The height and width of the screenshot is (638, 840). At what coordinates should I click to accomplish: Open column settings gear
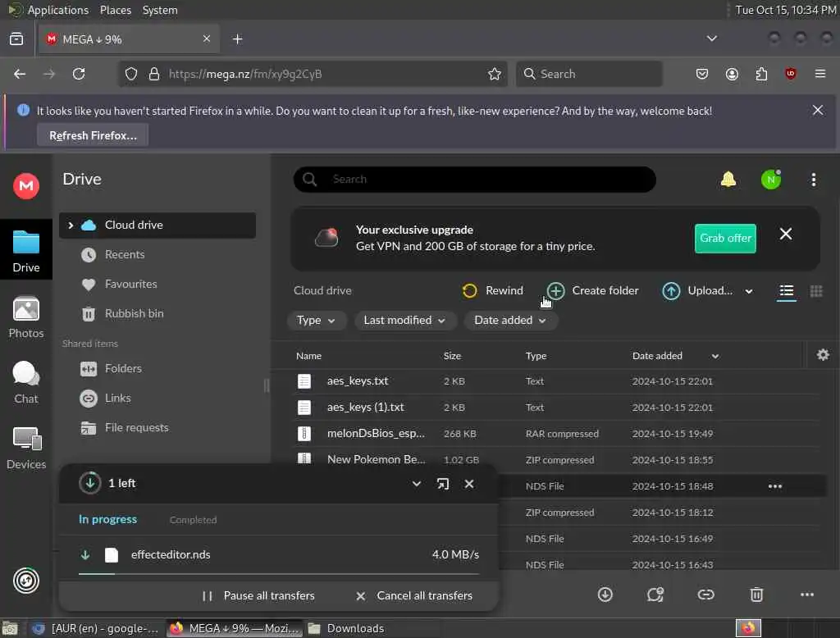tap(823, 354)
